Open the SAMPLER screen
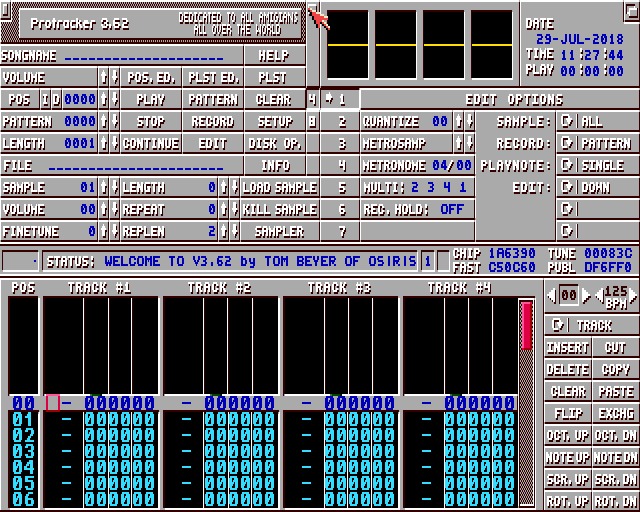 pos(280,232)
